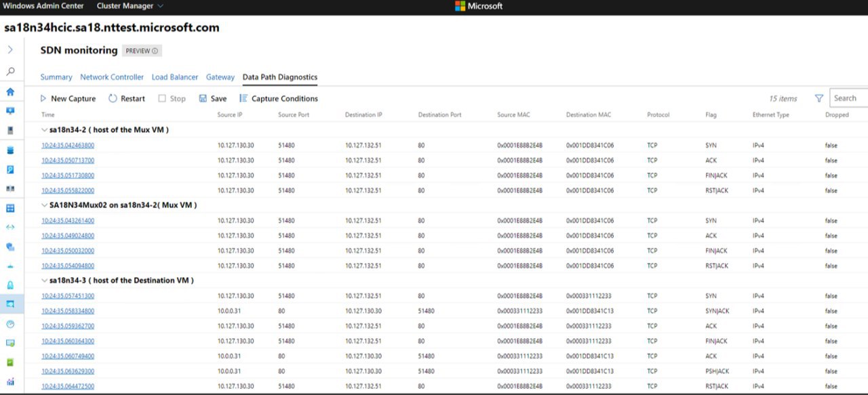Click the 15 items count text
The image size is (868, 395).
783,99
